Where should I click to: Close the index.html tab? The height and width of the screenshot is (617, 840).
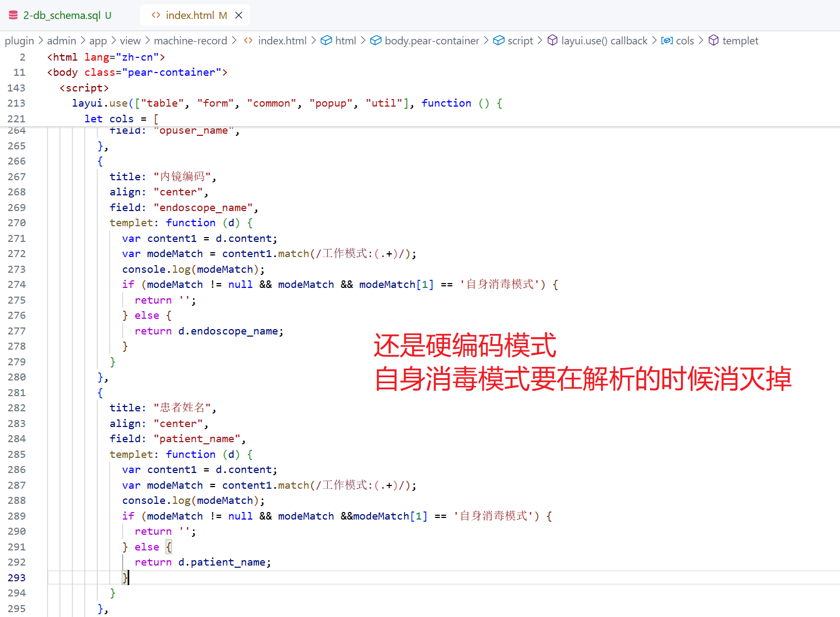(x=239, y=15)
